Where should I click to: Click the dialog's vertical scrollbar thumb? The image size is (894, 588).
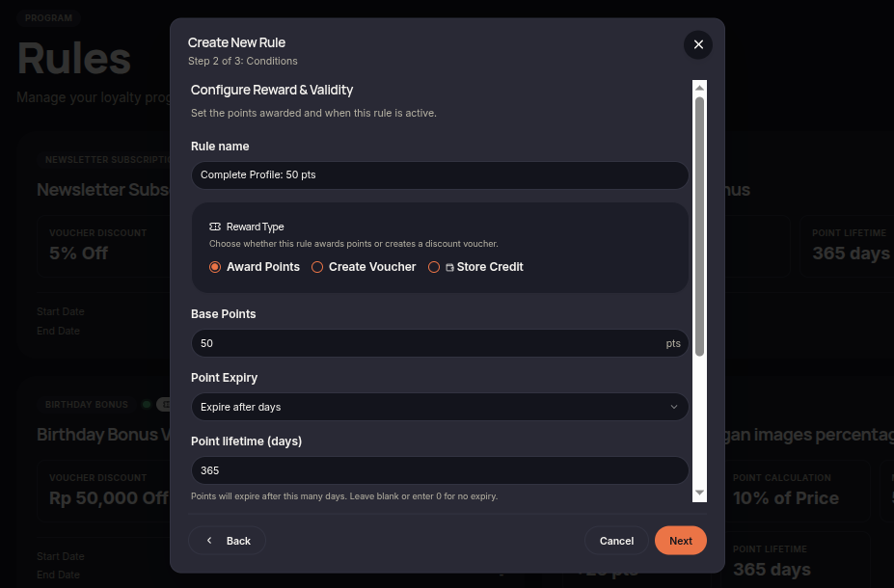click(699, 227)
